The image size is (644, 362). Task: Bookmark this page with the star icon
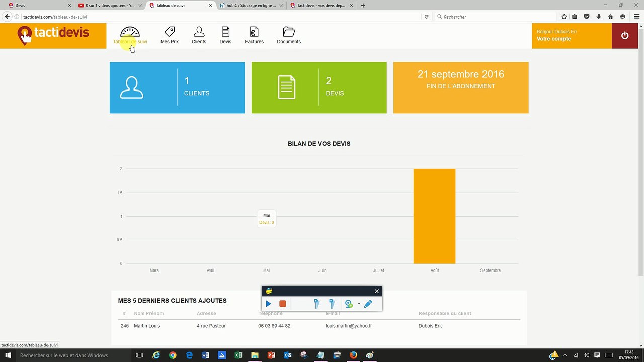pos(564,17)
